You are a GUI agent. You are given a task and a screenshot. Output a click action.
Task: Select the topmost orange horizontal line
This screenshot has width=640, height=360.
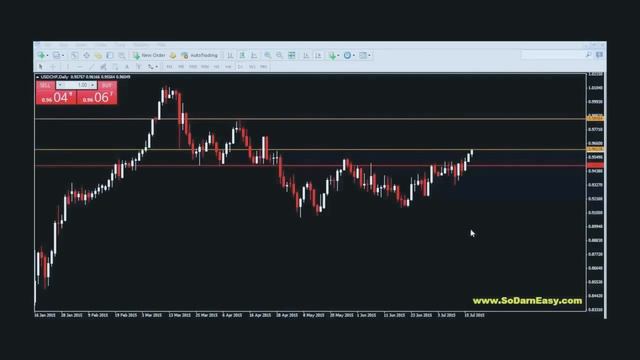pyautogui.click(x=310, y=119)
